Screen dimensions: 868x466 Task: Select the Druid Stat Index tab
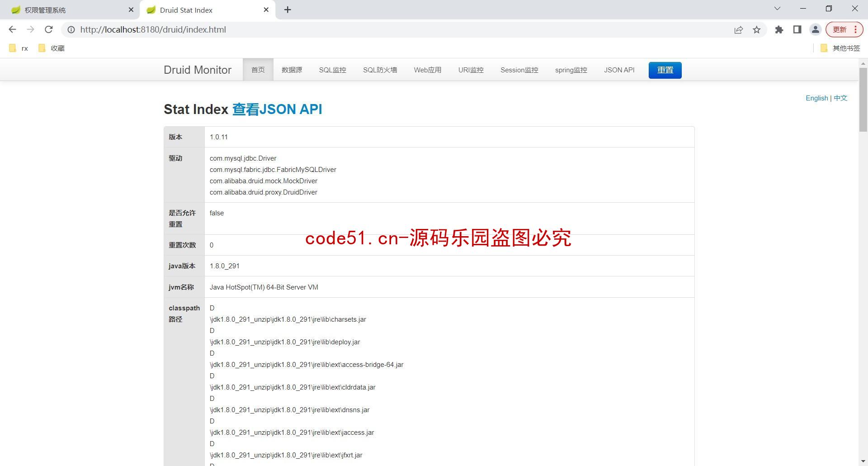(208, 10)
